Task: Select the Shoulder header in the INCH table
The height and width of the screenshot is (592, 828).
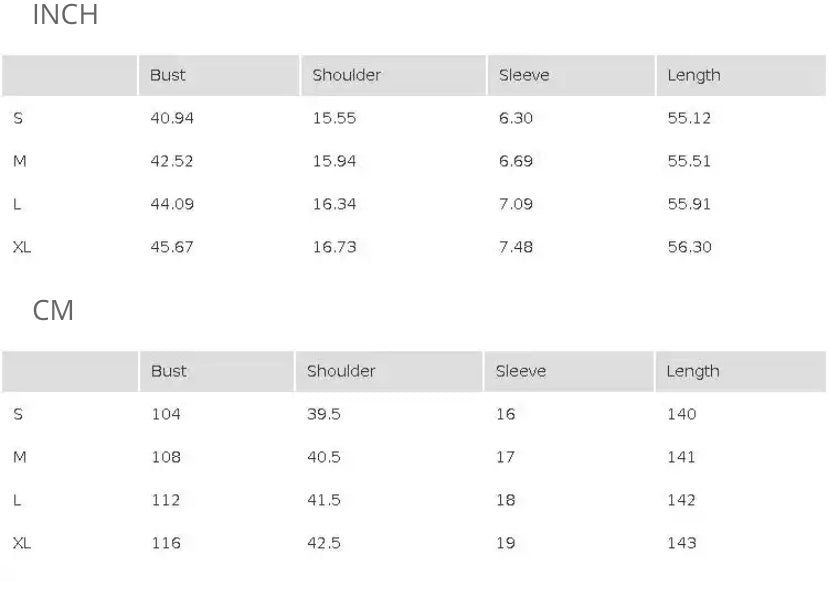Action: (346, 75)
